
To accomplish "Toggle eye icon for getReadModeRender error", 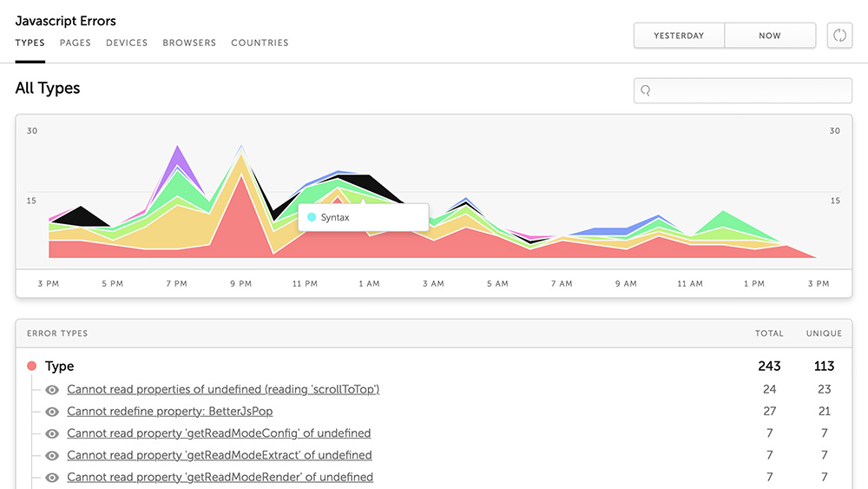I will coord(53,477).
